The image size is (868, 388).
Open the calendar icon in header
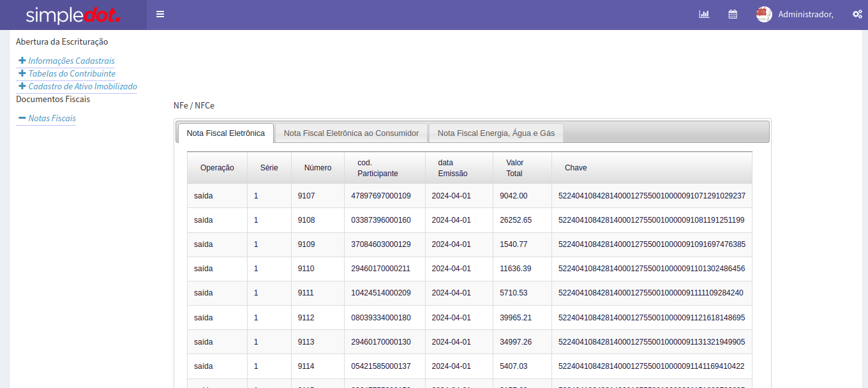point(733,14)
